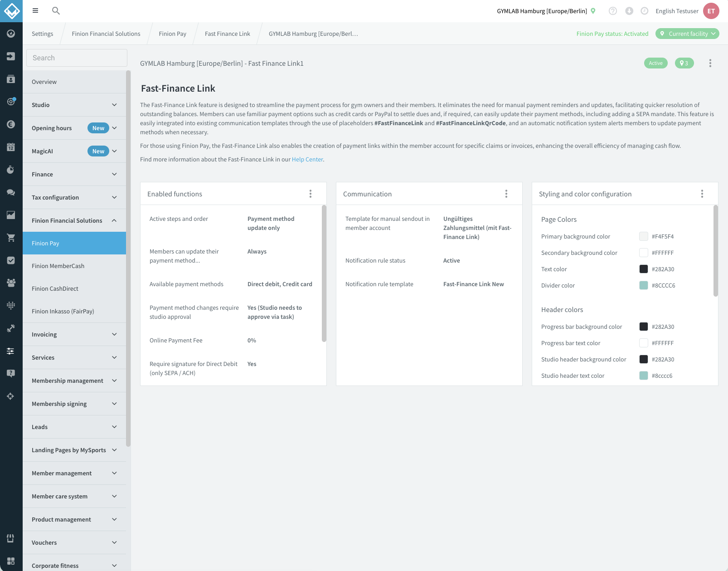Open the people group icon in sidebar
Screen dimensions: 728x571
pyautogui.click(x=11, y=283)
